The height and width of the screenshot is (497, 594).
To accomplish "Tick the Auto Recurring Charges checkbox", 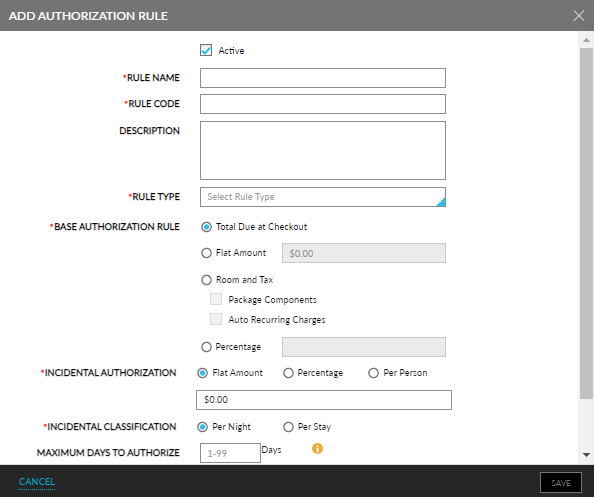I will pyautogui.click(x=216, y=319).
